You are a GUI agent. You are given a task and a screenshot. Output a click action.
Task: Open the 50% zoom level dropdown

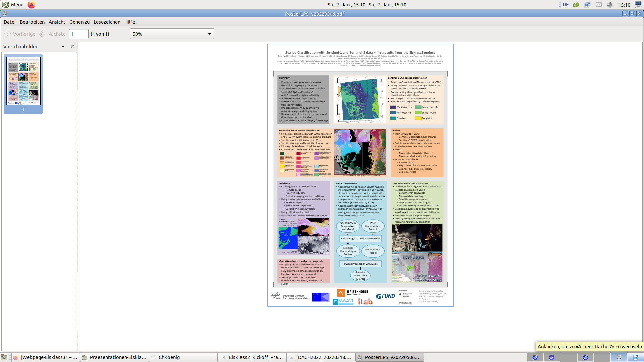pos(172,34)
